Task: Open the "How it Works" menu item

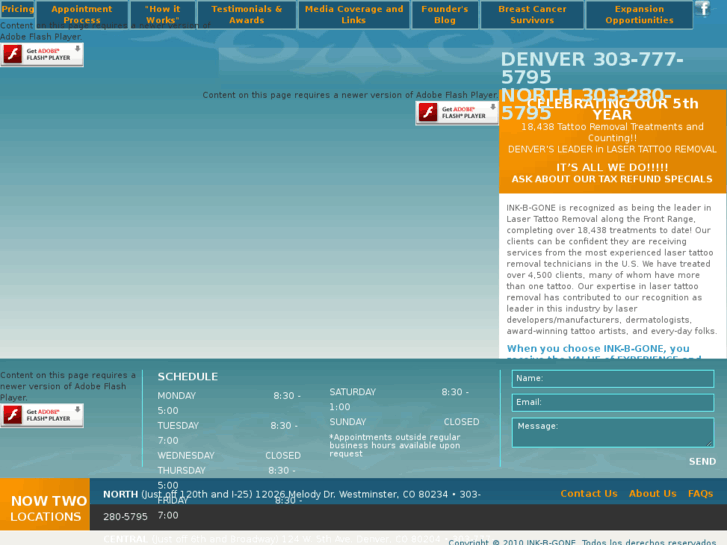Action: [x=163, y=14]
